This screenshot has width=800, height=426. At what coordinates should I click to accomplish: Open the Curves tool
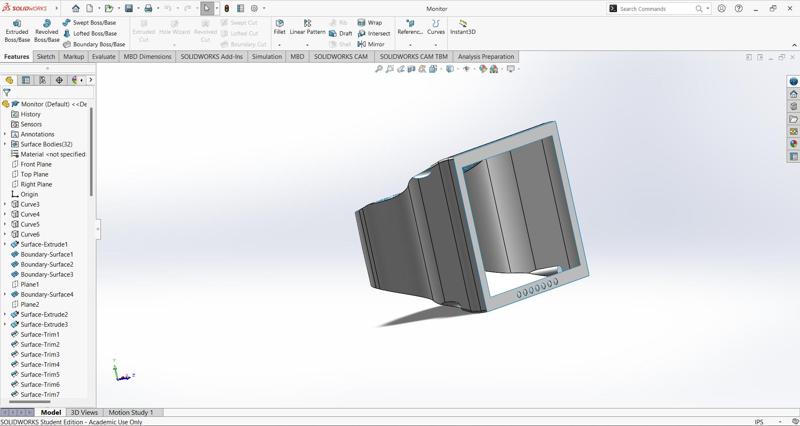tap(436, 27)
